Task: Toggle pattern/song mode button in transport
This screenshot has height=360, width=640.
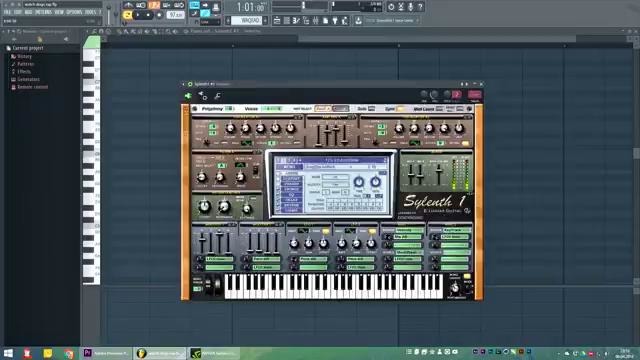Action: [128, 15]
